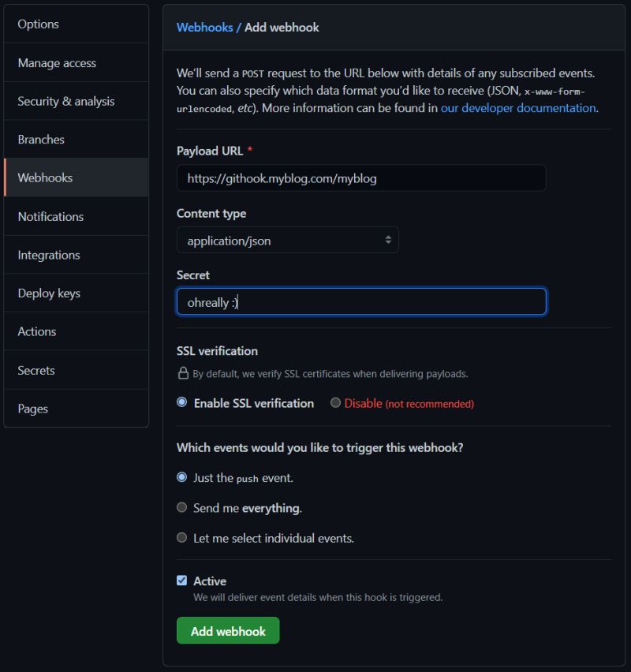
Task: Navigate back via the Webhooks breadcrumb link
Action: (x=204, y=27)
